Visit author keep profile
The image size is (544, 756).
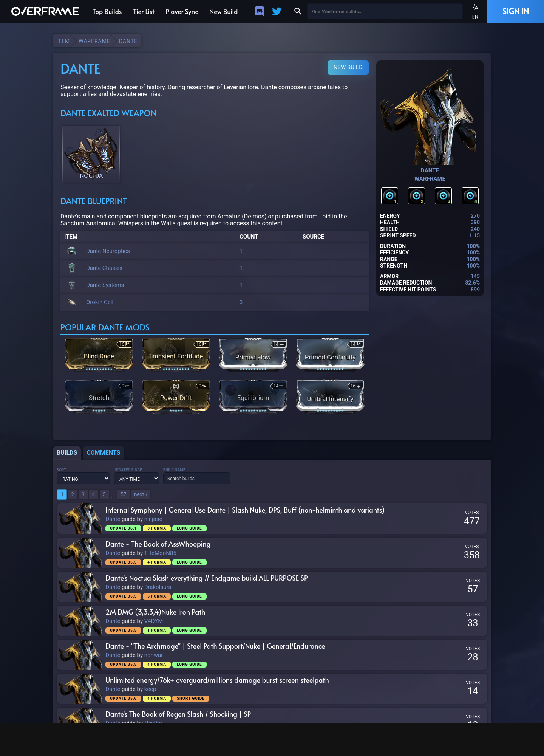point(150,689)
